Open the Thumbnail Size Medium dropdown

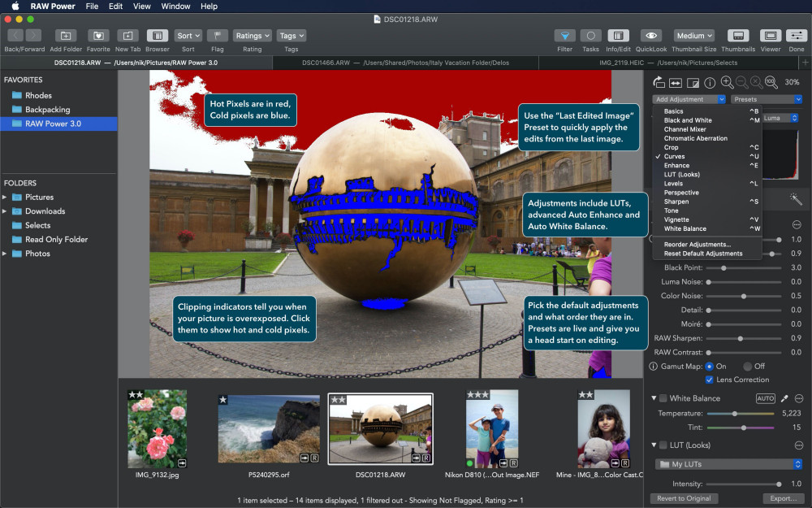click(x=694, y=36)
